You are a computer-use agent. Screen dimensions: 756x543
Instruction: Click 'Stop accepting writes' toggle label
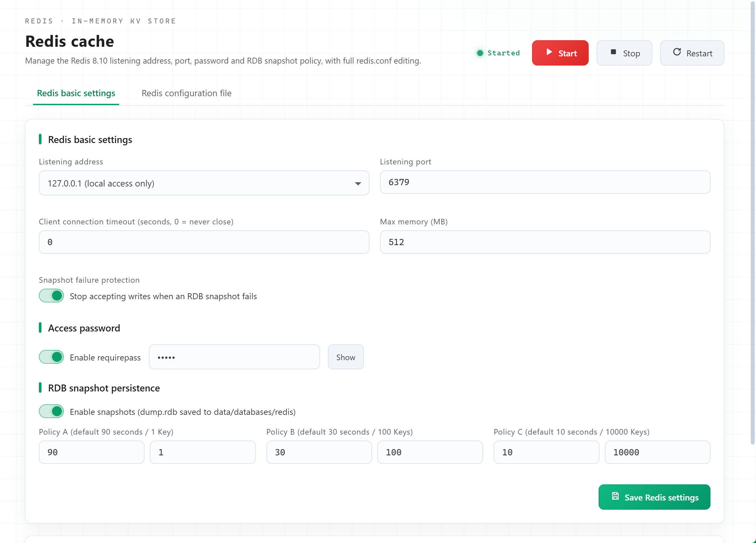(163, 297)
